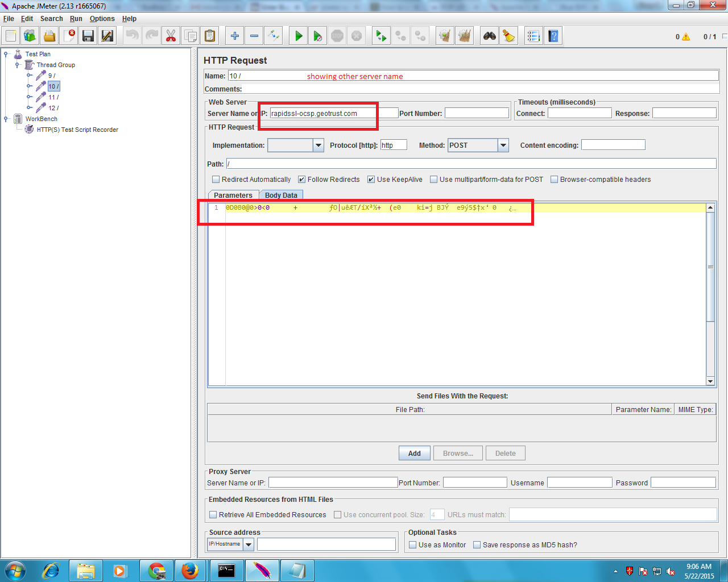Open the Method dropdown showing POST
This screenshot has height=582, width=728.
[503, 145]
